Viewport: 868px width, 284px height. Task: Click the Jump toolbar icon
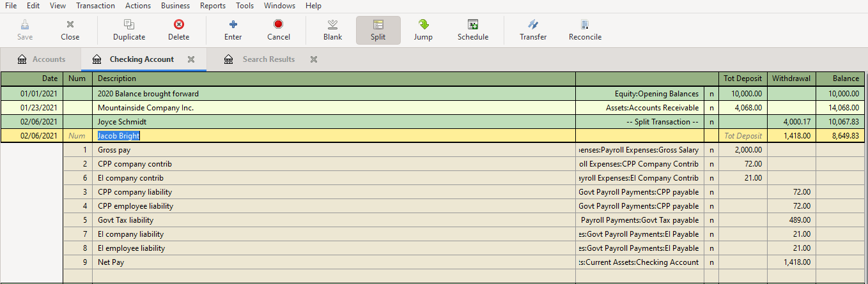[x=422, y=30]
